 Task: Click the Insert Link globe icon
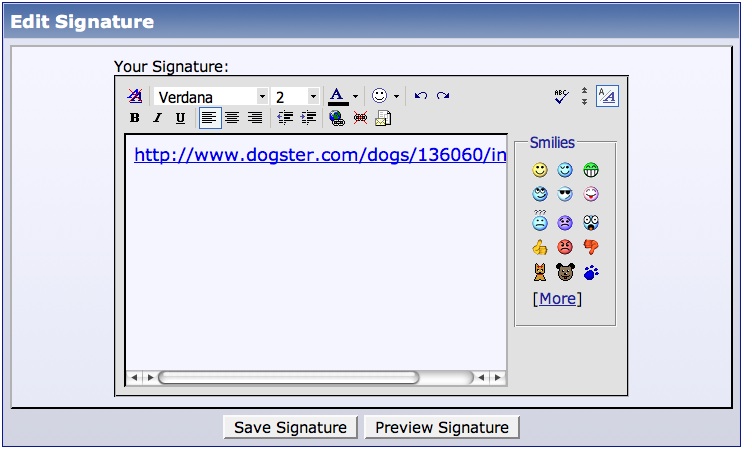[337, 118]
